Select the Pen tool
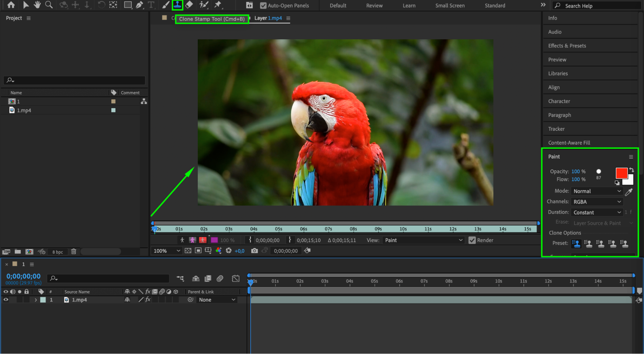The width and height of the screenshot is (644, 354). pyautogui.click(x=139, y=5)
